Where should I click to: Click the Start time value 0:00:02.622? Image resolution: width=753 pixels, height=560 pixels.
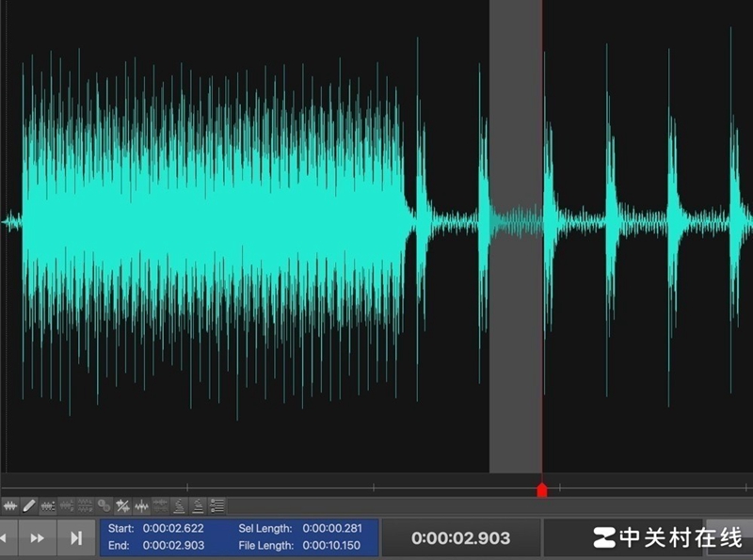pos(173,529)
